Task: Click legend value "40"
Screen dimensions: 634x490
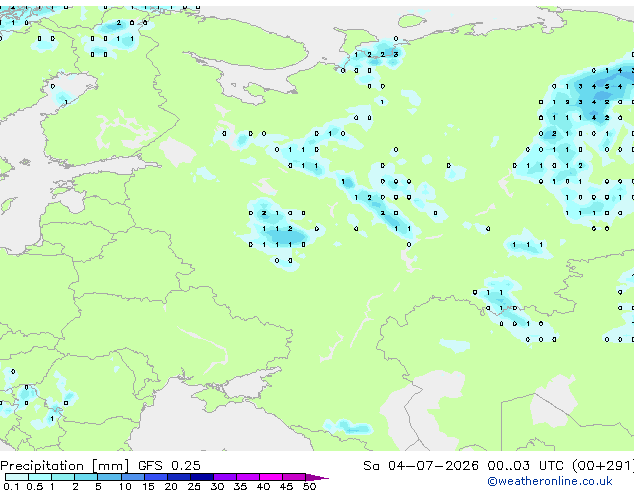Action: tap(263, 486)
